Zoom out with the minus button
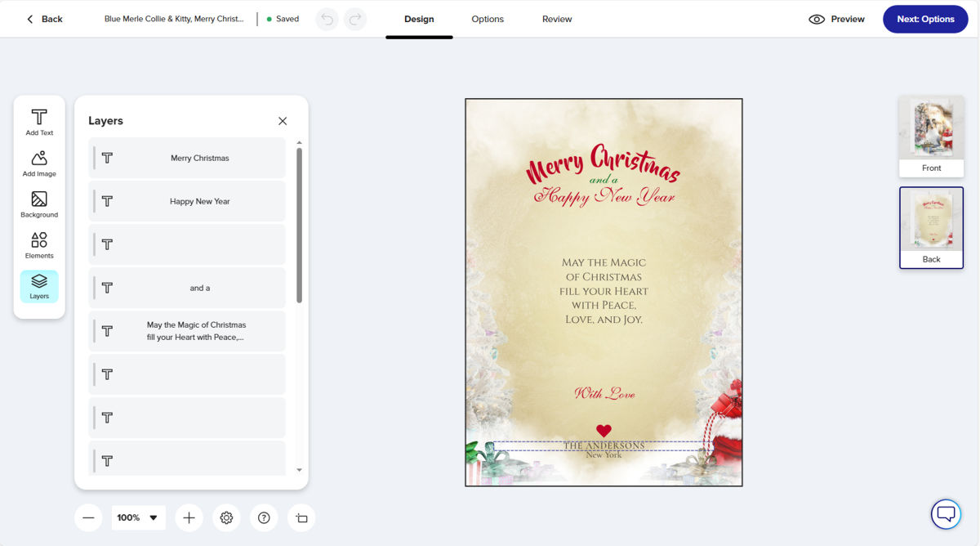 pos(88,517)
